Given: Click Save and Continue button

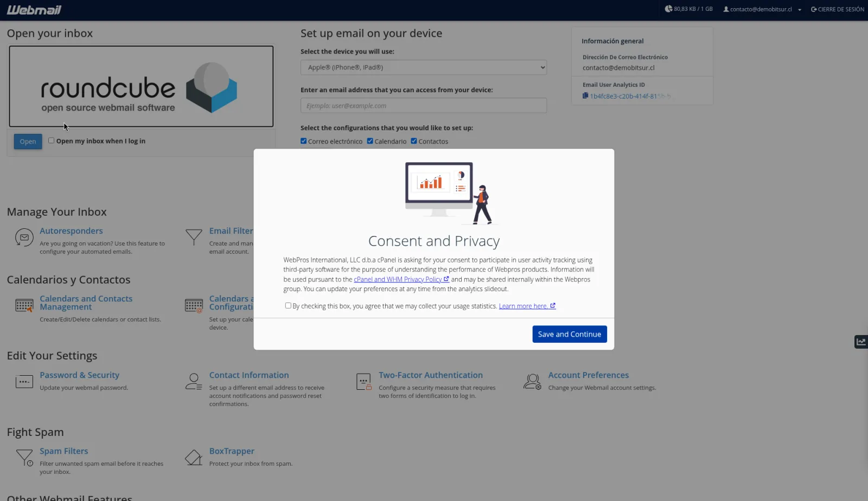Looking at the screenshot, I should 570,334.
